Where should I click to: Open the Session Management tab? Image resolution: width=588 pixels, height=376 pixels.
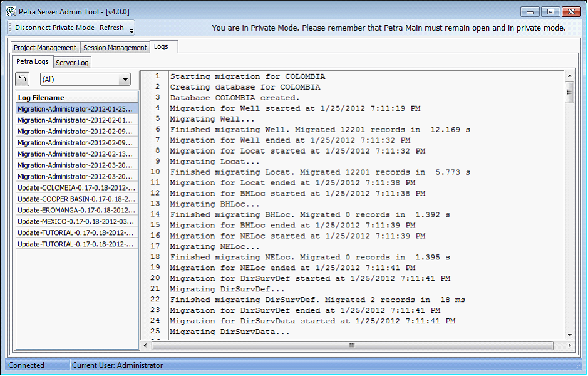click(x=115, y=48)
